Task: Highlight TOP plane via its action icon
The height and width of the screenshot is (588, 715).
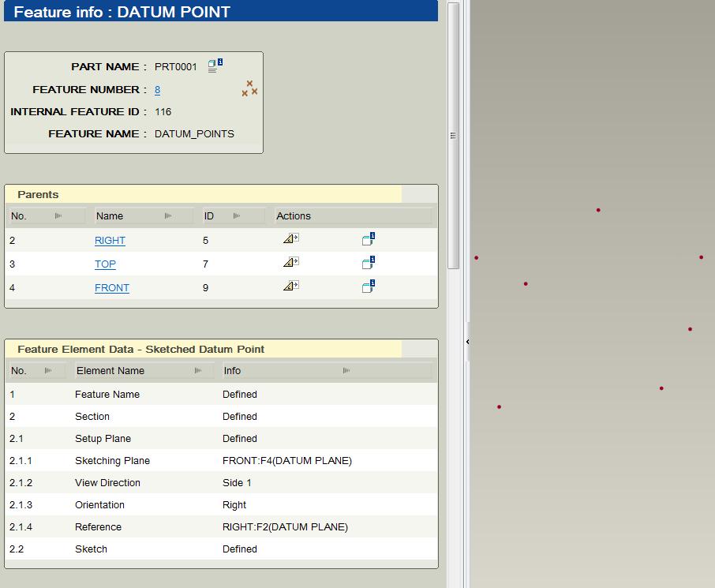Action: [291, 262]
